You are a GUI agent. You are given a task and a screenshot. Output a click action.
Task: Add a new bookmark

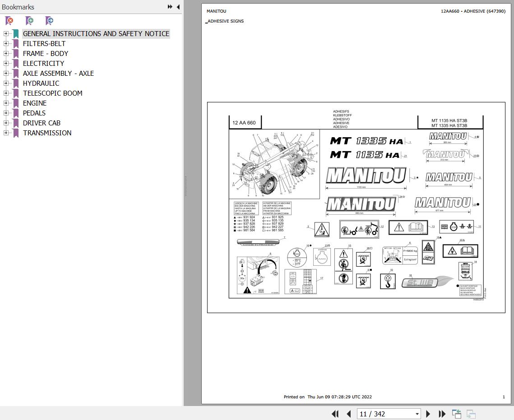[x=29, y=21]
